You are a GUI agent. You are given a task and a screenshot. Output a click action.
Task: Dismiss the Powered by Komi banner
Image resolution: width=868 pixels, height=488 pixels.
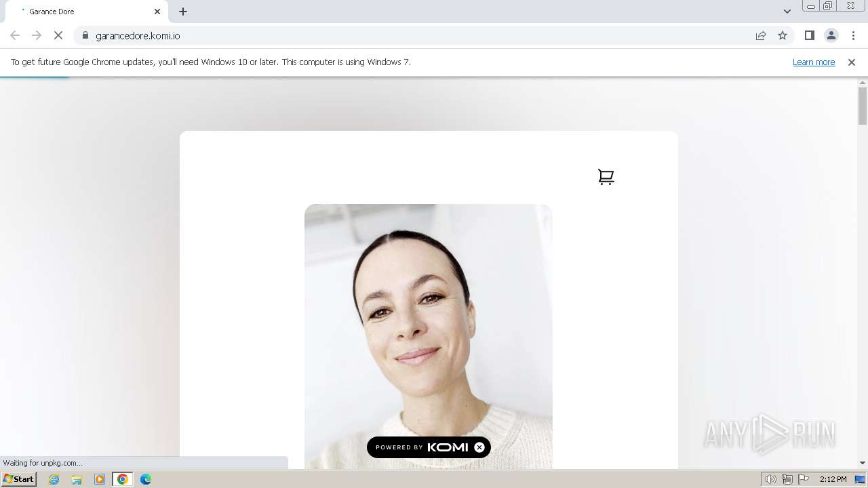[479, 447]
